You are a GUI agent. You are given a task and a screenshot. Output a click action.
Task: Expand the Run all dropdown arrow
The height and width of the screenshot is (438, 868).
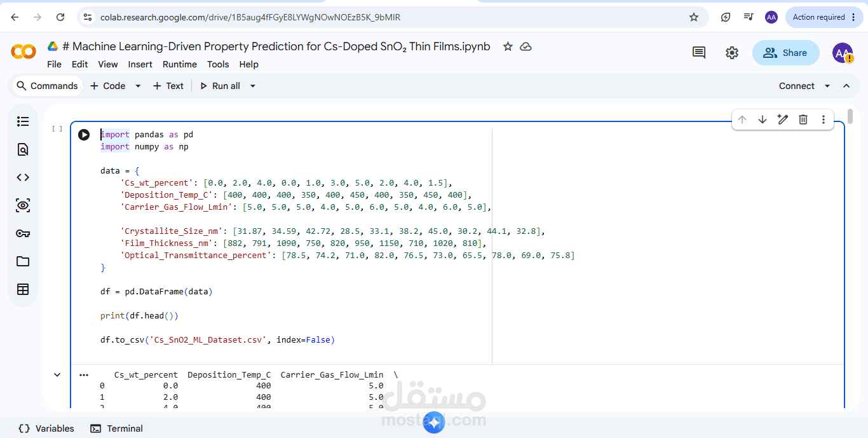click(252, 86)
